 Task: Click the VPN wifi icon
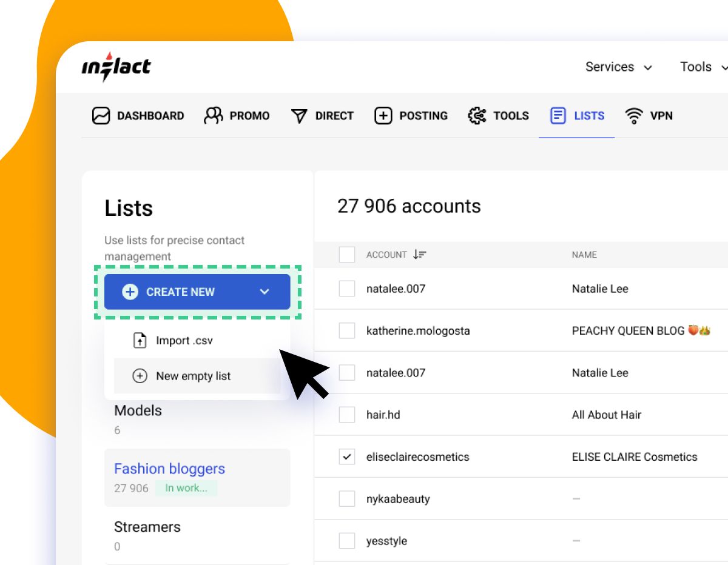(634, 115)
